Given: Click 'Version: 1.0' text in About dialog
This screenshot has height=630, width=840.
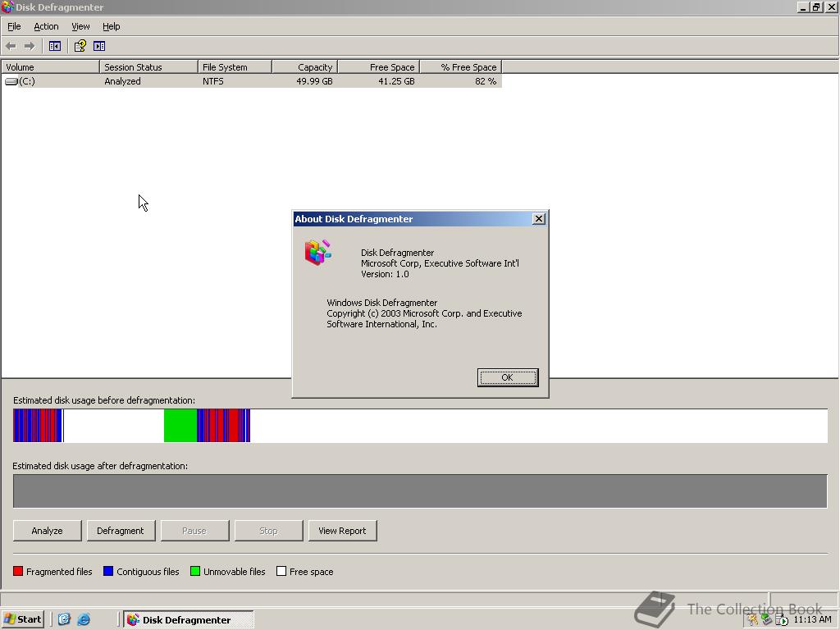Looking at the screenshot, I should tap(385, 274).
